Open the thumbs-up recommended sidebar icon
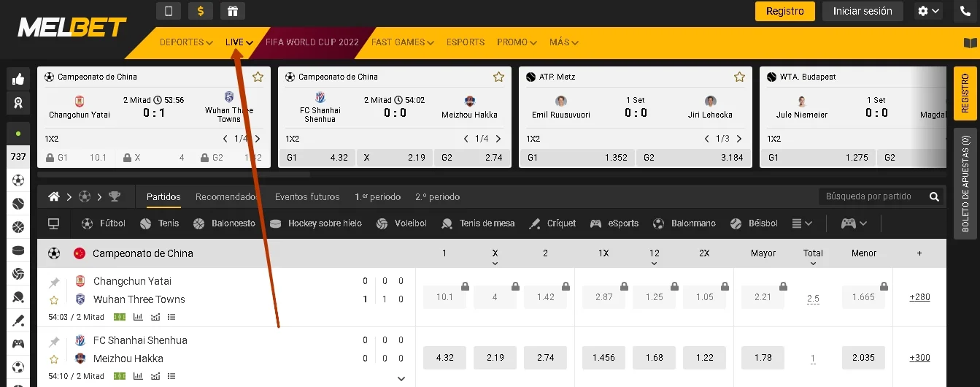Image resolution: width=980 pixels, height=387 pixels. [x=18, y=80]
